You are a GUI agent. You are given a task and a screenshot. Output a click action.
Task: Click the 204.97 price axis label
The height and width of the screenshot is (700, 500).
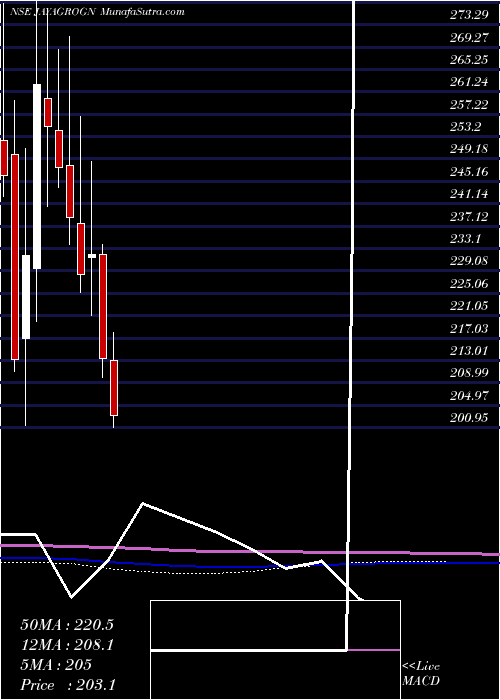click(469, 396)
